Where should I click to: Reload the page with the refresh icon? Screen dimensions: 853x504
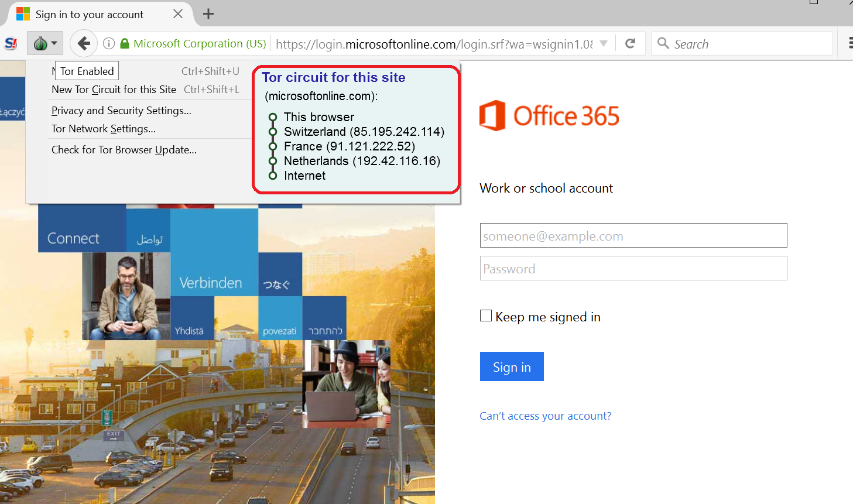[630, 43]
